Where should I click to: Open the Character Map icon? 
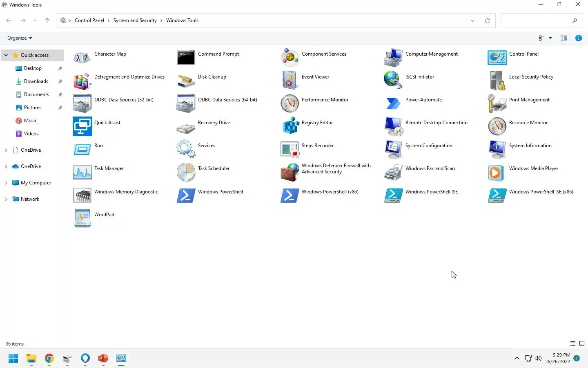[x=82, y=58]
